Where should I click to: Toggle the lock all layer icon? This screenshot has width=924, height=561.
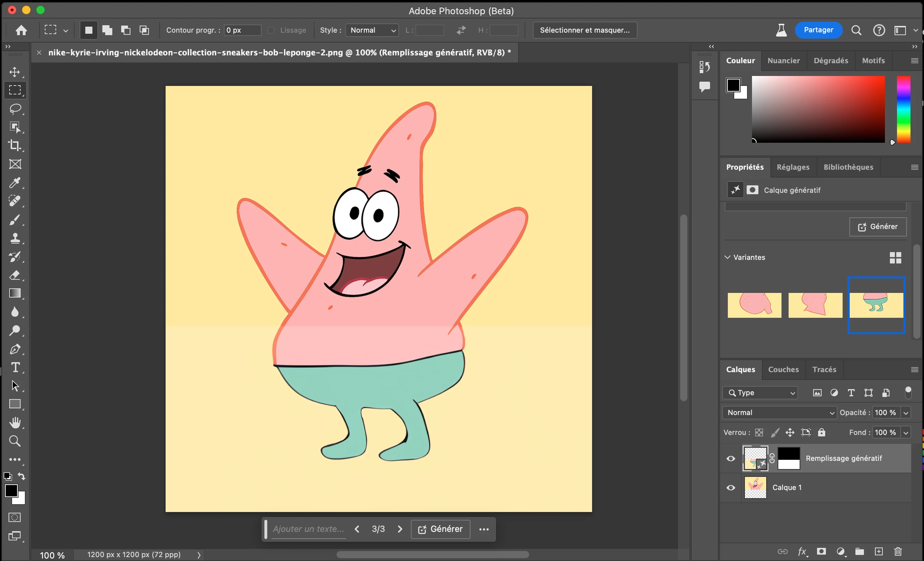click(x=821, y=432)
